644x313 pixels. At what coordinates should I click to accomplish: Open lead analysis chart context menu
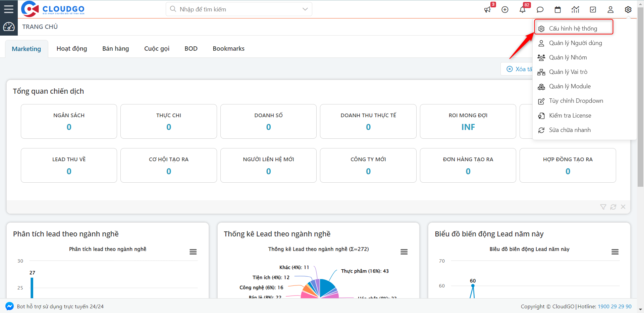(193, 252)
